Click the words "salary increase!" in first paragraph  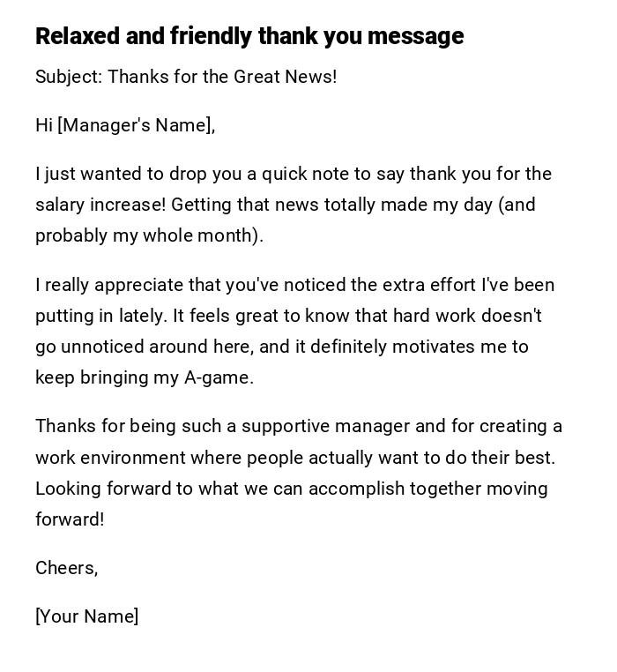pyautogui.click(x=100, y=205)
